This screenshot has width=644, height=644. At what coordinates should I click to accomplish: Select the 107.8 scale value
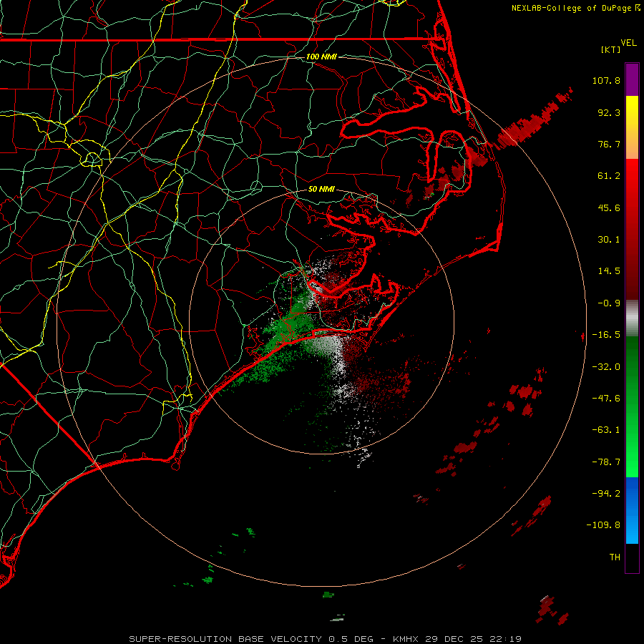tap(606, 80)
